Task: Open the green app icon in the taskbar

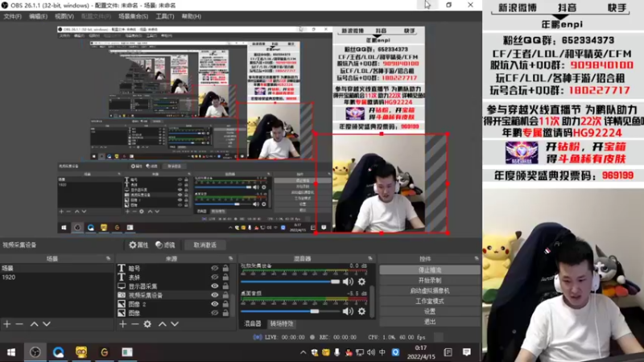Action: tap(127, 352)
